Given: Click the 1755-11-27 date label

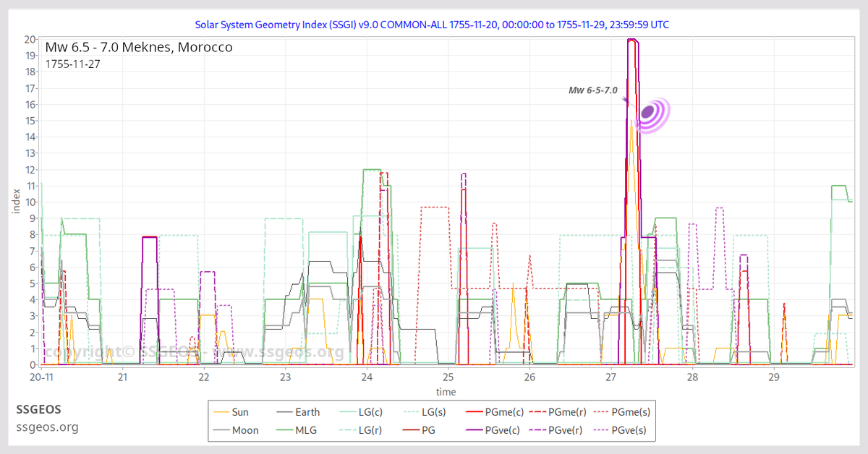Looking at the screenshot, I should [72, 64].
